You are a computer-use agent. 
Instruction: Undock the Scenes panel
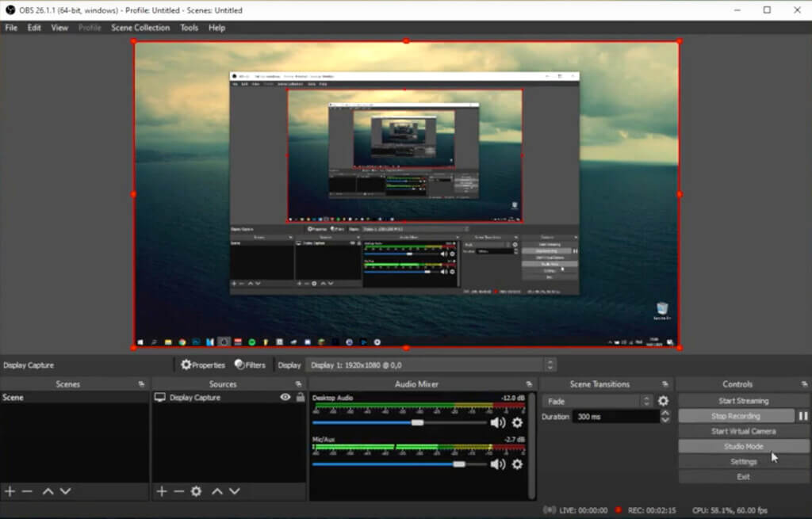click(x=141, y=384)
